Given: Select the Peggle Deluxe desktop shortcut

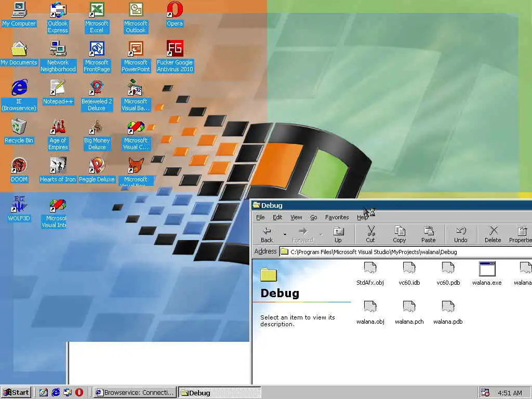Looking at the screenshot, I should click(97, 170).
